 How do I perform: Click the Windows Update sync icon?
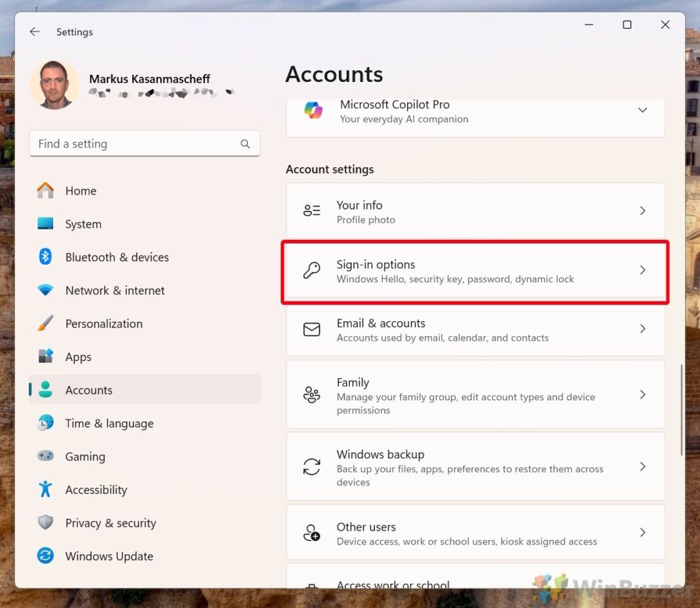click(45, 556)
